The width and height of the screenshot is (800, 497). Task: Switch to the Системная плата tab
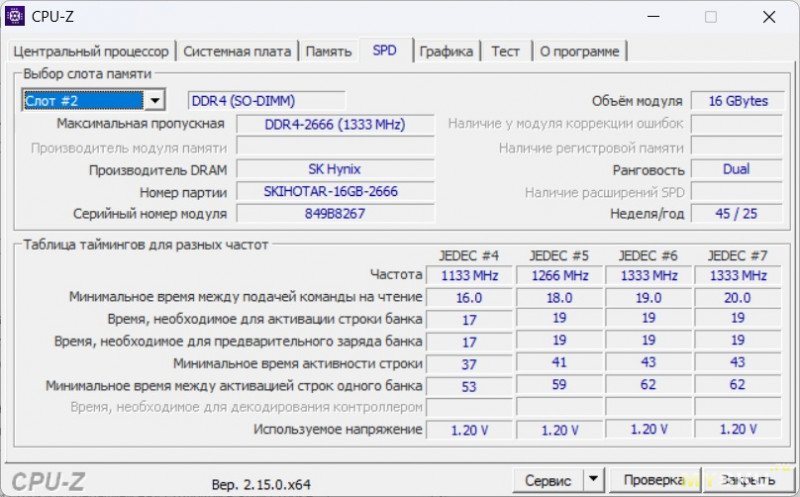coord(237,51)
